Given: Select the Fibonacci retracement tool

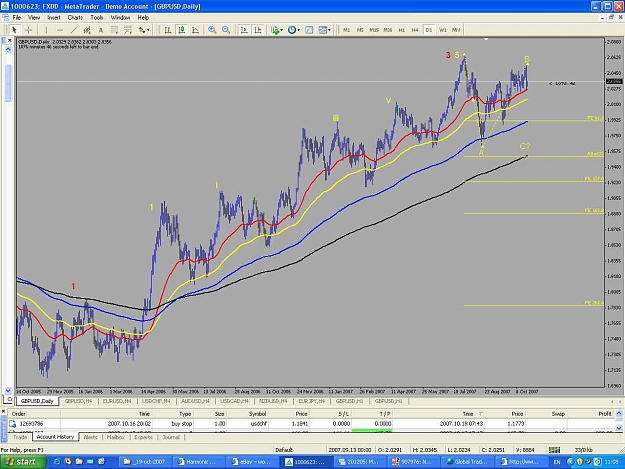Looking at the screenshot, I should click(x=114, y=30).
